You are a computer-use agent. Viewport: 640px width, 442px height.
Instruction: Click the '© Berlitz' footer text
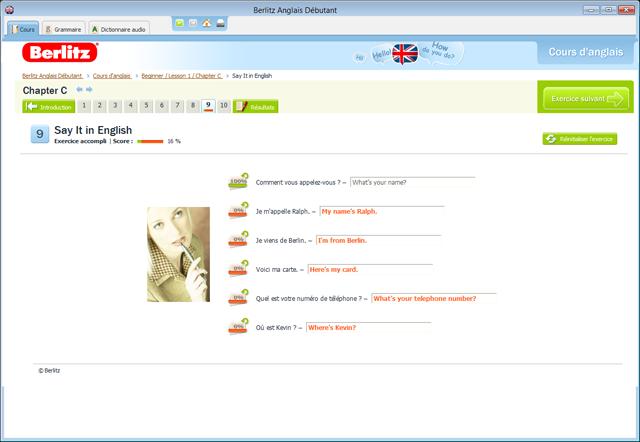[49, 371]
